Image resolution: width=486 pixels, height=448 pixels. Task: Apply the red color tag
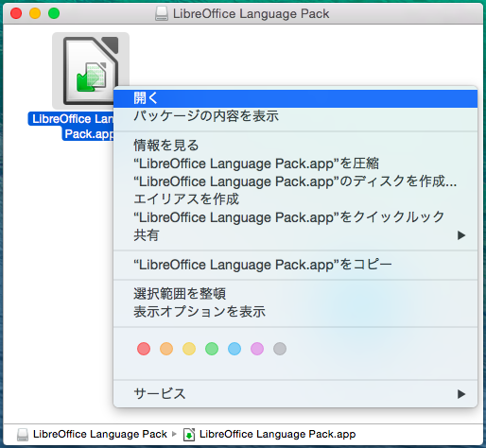click(x=144, y=349)
